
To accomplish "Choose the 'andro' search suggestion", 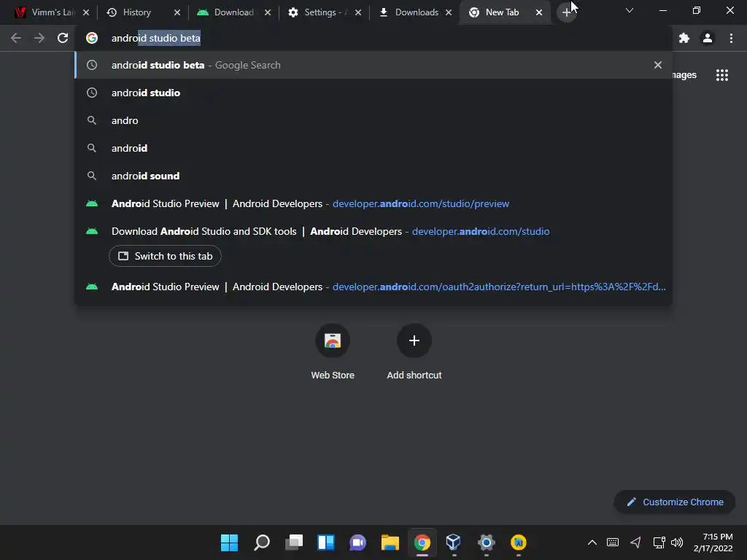I will pos(373,120).
